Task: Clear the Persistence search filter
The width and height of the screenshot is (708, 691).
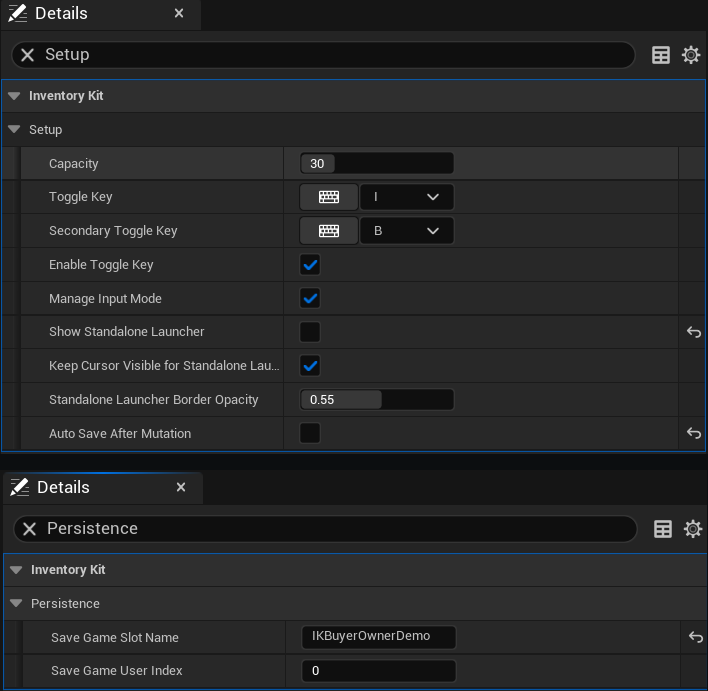Action: click(x=29, y=529)
